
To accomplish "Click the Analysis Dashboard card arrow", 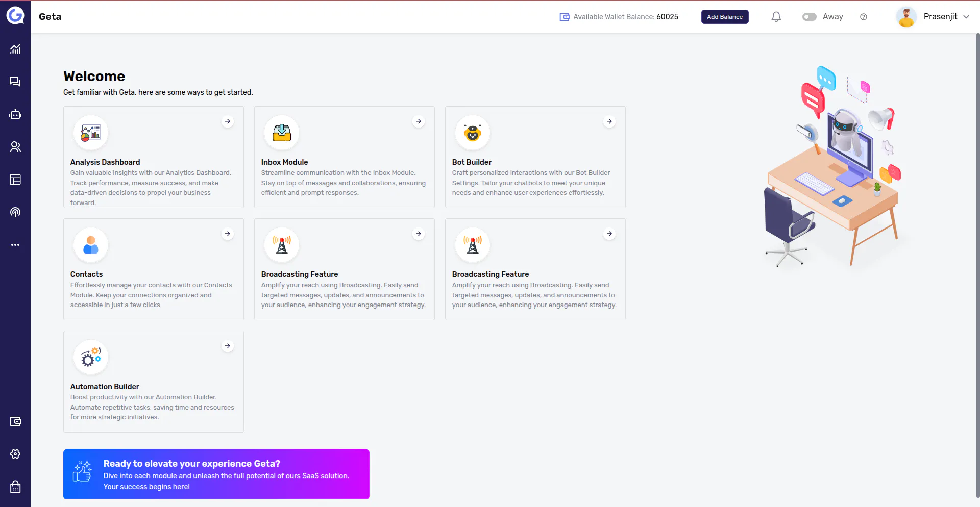I will pos(228,121).
